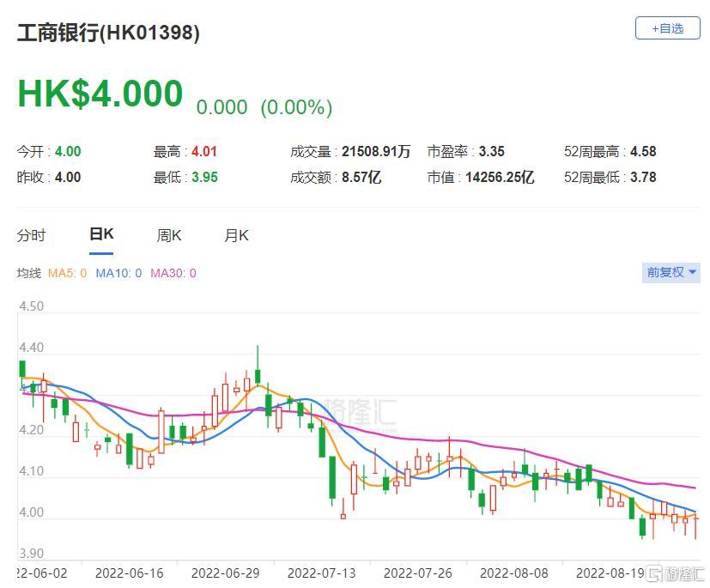Click the 工商银行(HK01398) stock title

pyautogui.click(x=108, y=33)
